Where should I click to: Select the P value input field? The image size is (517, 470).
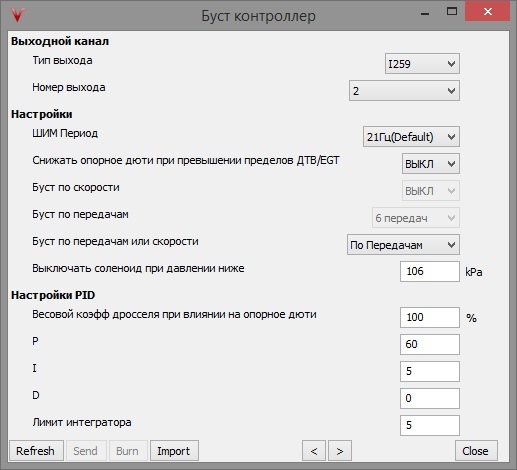click(x=430, y=344)
